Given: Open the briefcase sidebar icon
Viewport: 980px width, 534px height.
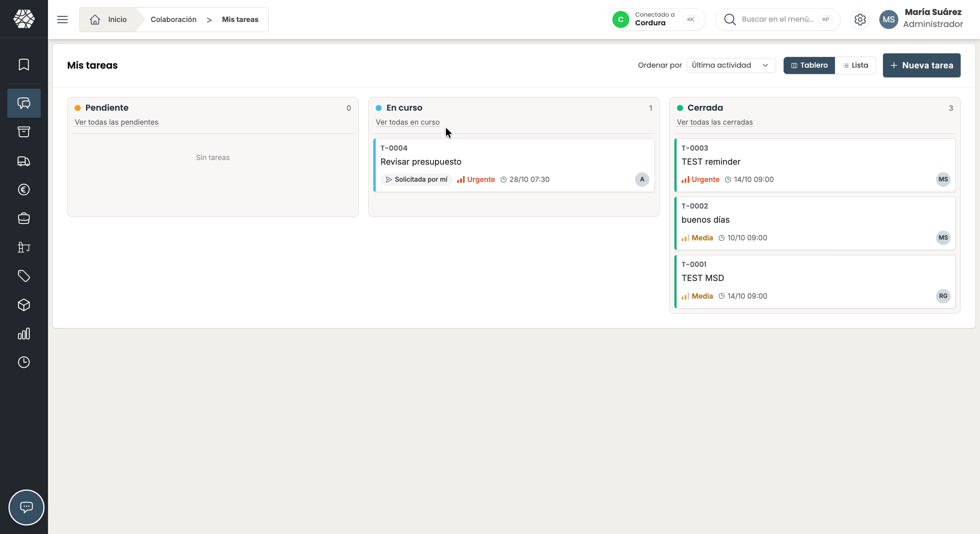Looking at the screenshot, I should click(24, 218).
